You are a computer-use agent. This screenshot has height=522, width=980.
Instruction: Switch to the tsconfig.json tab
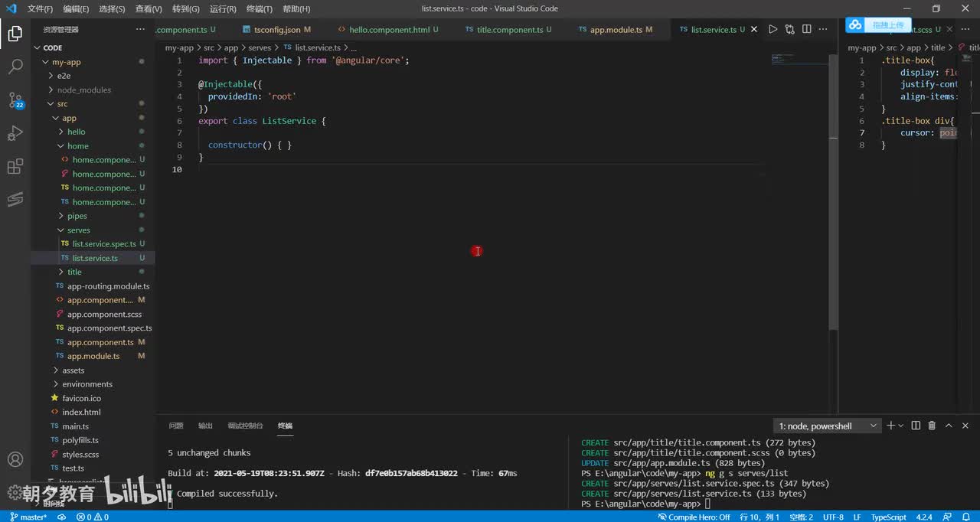(276, 29)
